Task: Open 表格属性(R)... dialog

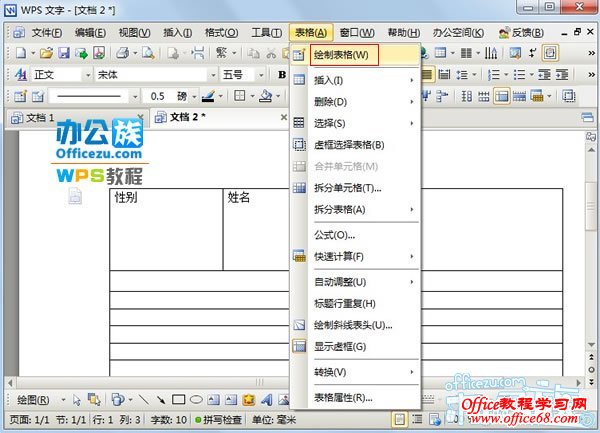Action: coord(355,397)
